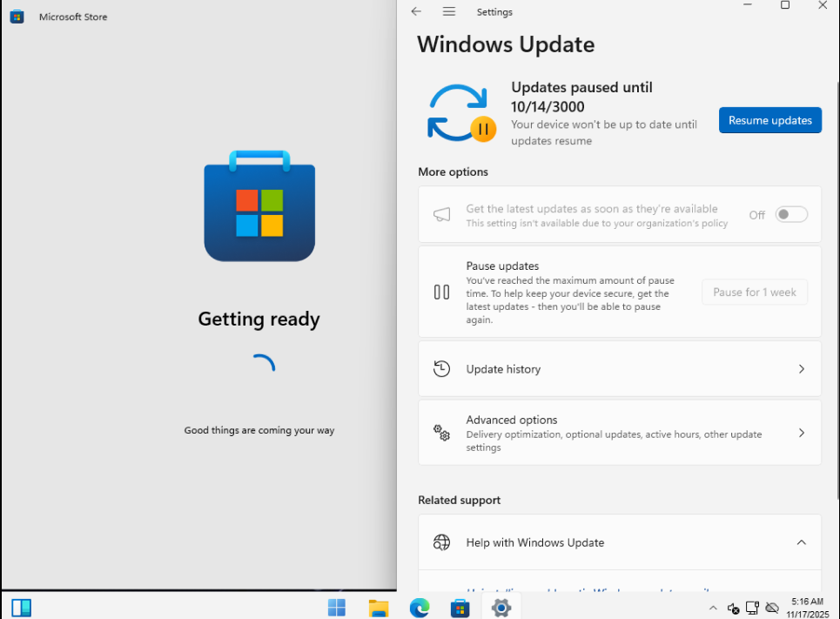
Task: Click the Windows Update page heading
Action: point(506,44)
